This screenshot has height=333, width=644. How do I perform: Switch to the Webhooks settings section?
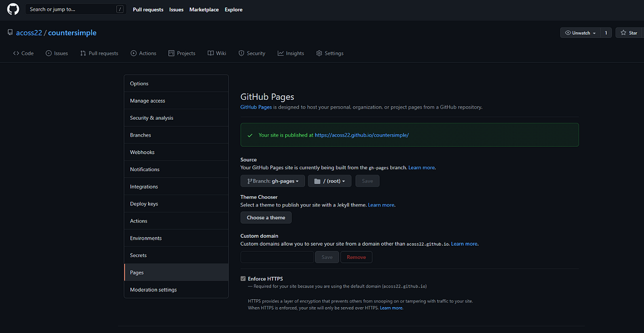142,152
